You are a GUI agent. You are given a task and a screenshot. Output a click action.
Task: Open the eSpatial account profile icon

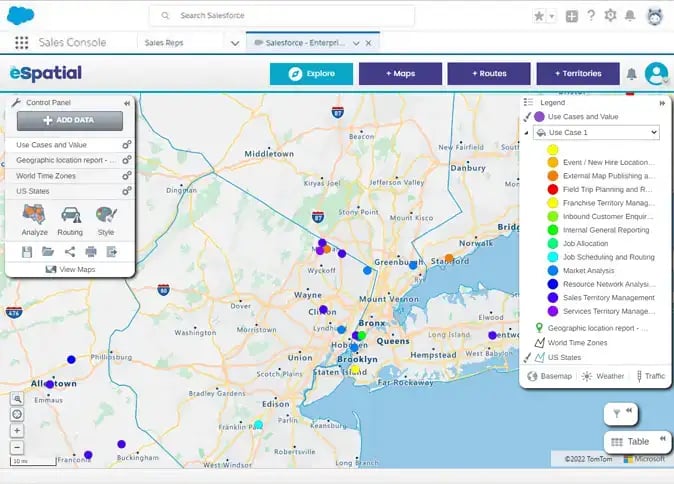656,74
